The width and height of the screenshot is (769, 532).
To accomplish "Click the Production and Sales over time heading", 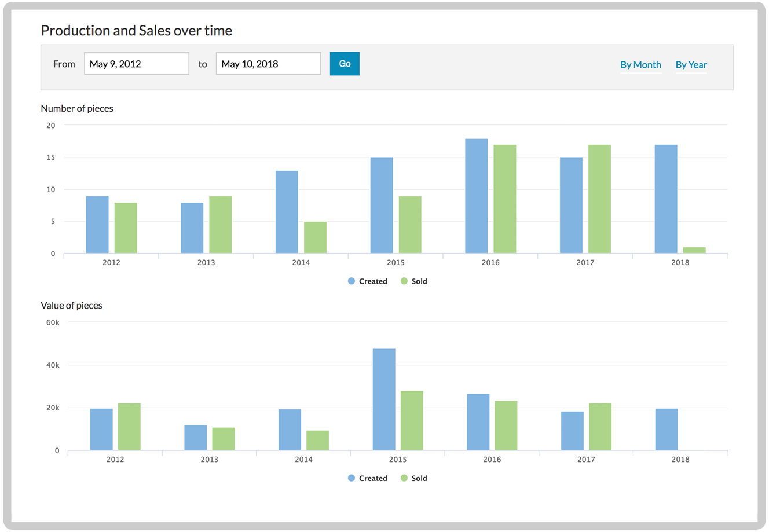I will coord(136,30).
